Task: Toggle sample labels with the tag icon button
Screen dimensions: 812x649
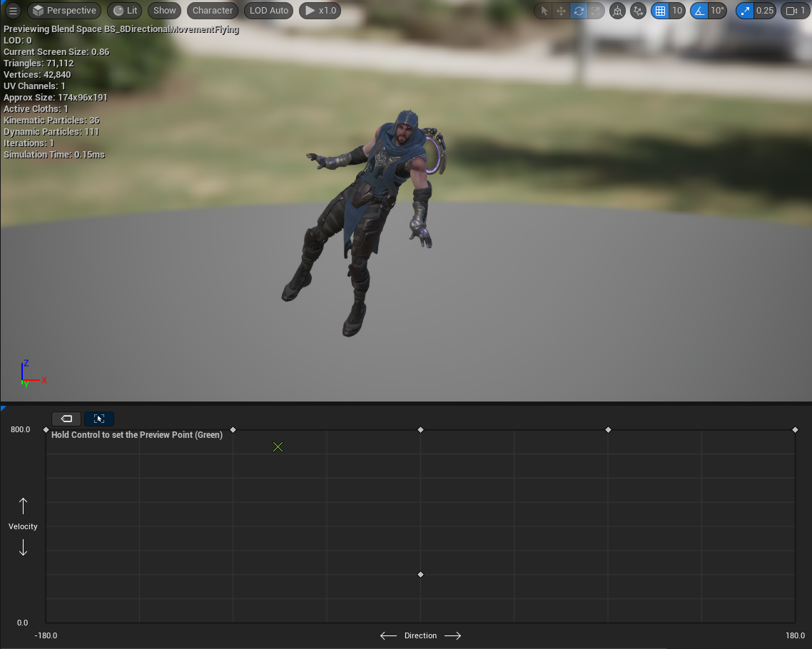Action: [x=66, y=419]
